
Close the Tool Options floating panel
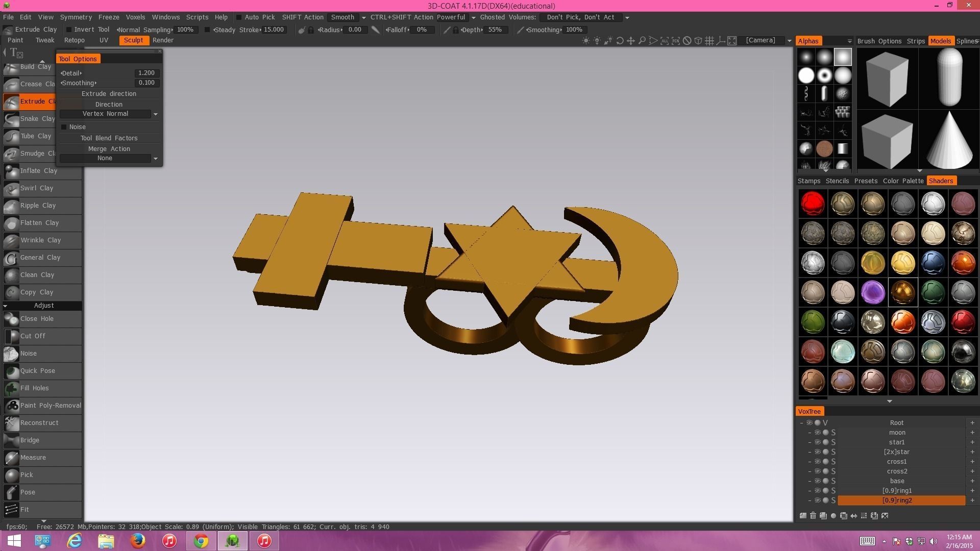pos(160,51)
